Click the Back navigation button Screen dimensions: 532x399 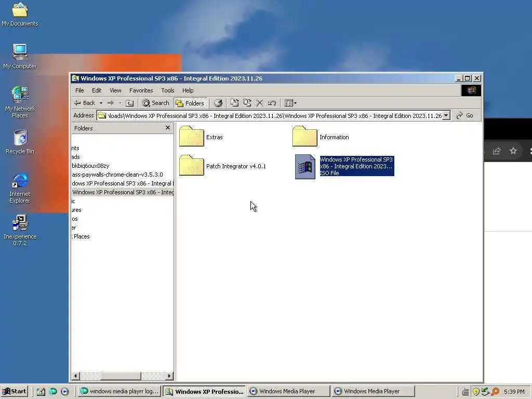click(x=85, y=103)
